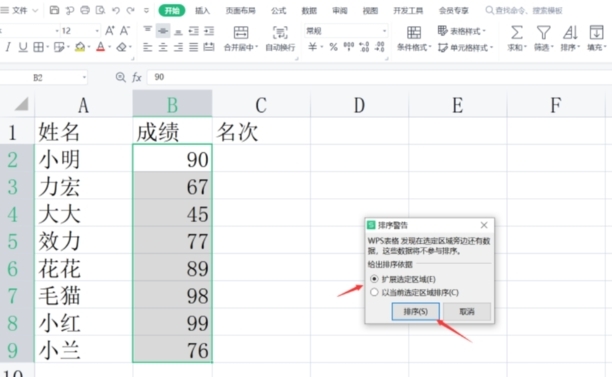Image resolution: width=612 pixels, height=377 pixels.
Task: Expand the font color dropdown arrow
Action: tap(110, 47)
